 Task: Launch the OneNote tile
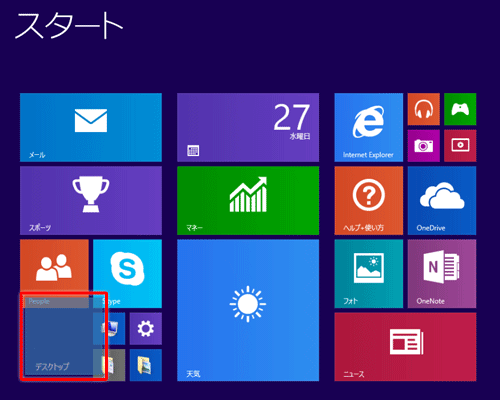[442, 274]
